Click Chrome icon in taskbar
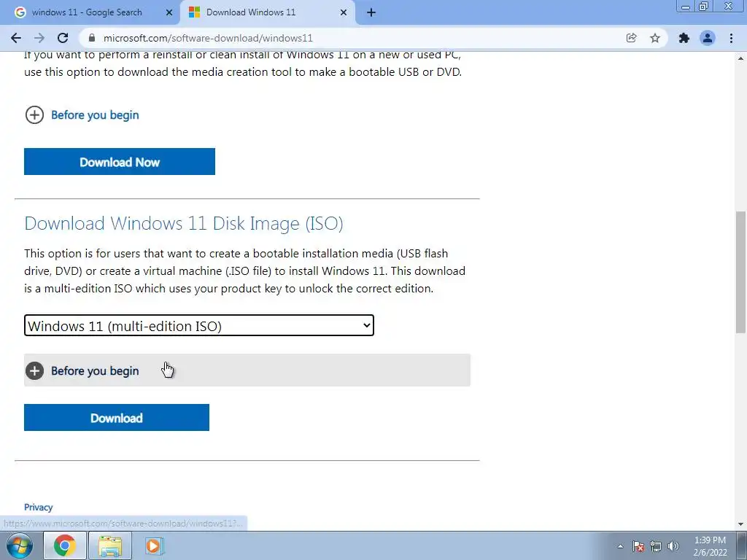747x560 pixels. [65, 545]
